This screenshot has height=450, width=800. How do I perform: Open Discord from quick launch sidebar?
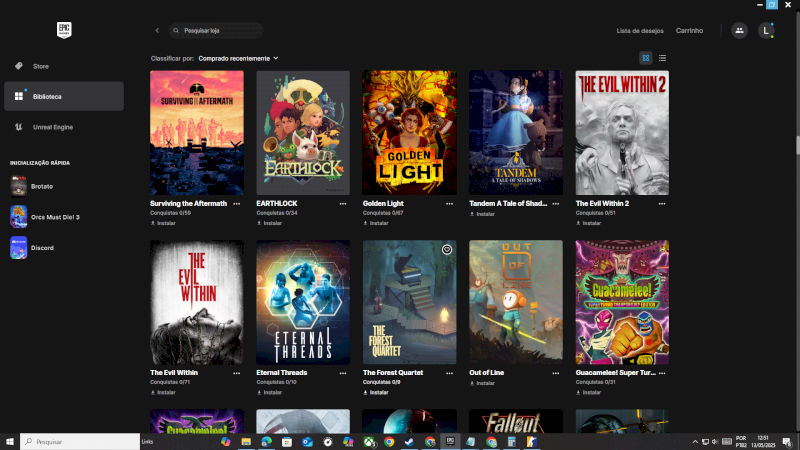click(x=19, y=248)
